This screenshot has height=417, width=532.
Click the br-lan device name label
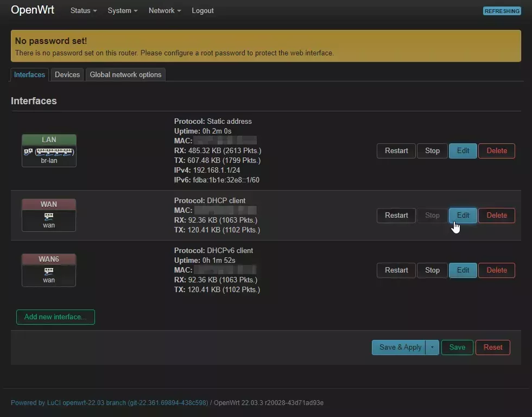(x=49, y=161)
